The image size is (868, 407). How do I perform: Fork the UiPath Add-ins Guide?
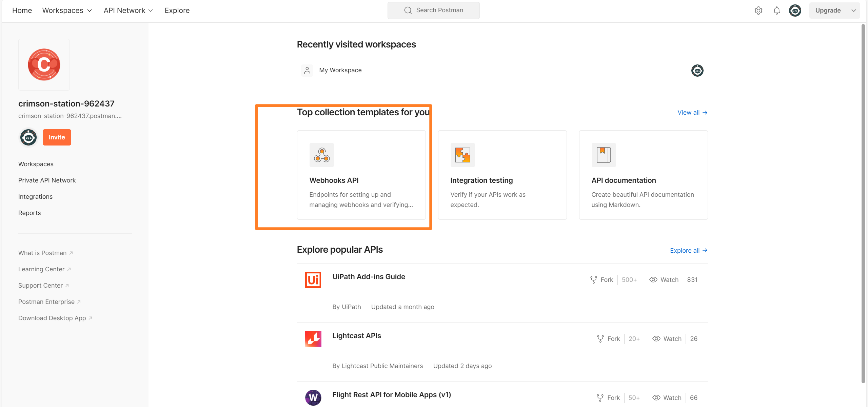[602, 280]
